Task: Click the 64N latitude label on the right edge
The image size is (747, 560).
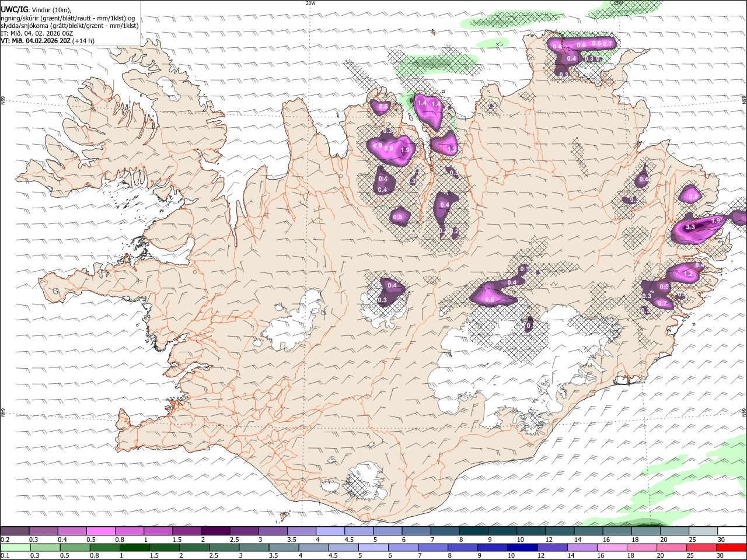Action: tap(744, 412)
